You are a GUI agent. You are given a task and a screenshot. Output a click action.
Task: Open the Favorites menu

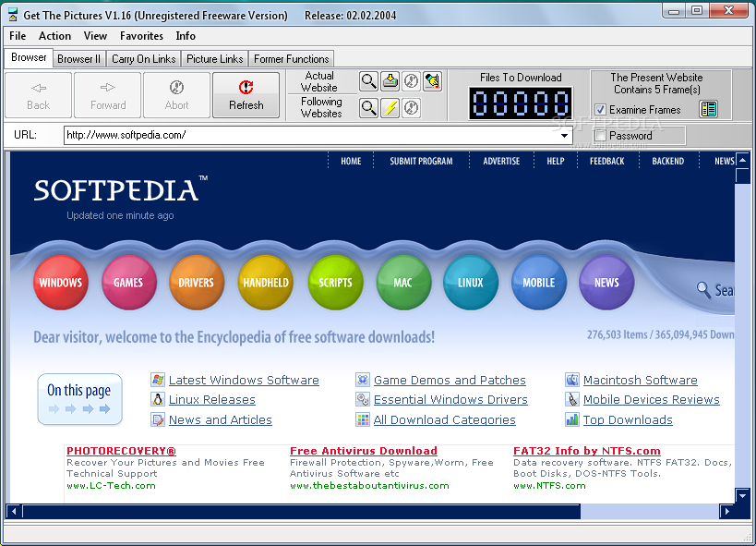coord(141,36)
